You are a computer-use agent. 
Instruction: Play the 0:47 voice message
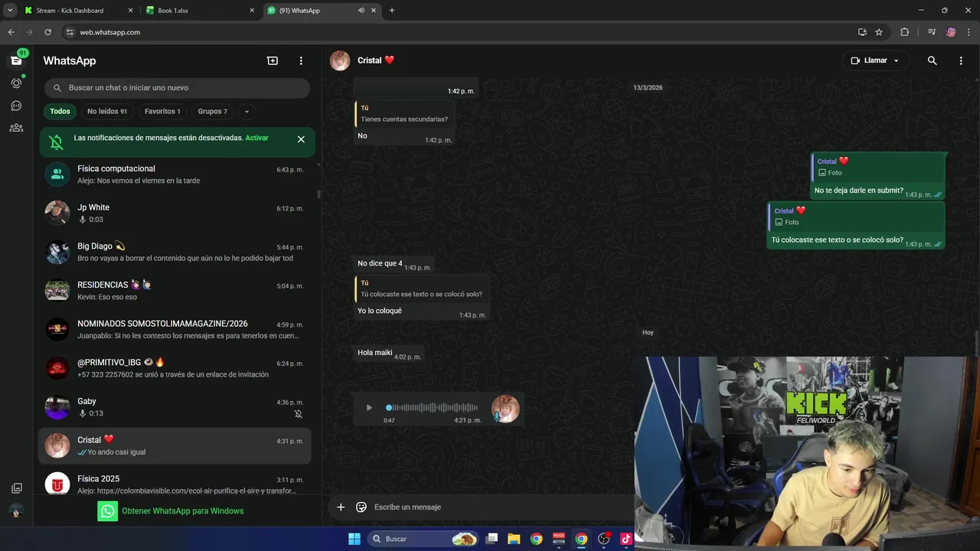click(369, 408)
